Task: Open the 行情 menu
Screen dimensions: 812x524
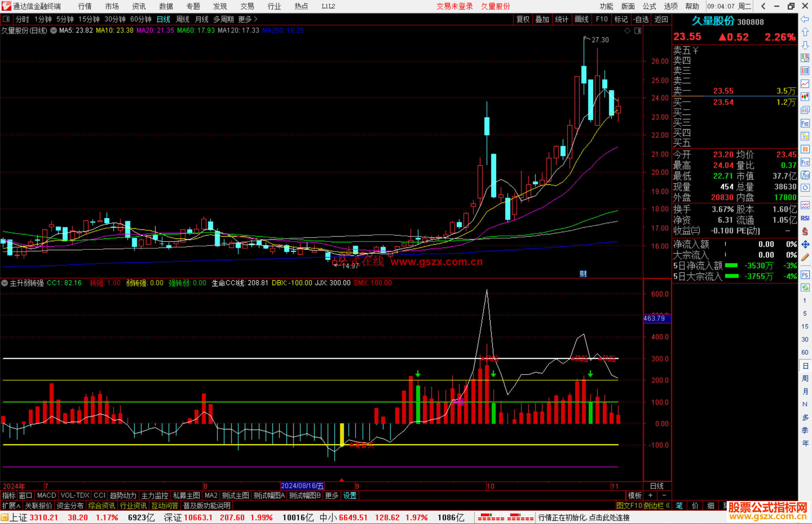Action: [x=85, y=6]
